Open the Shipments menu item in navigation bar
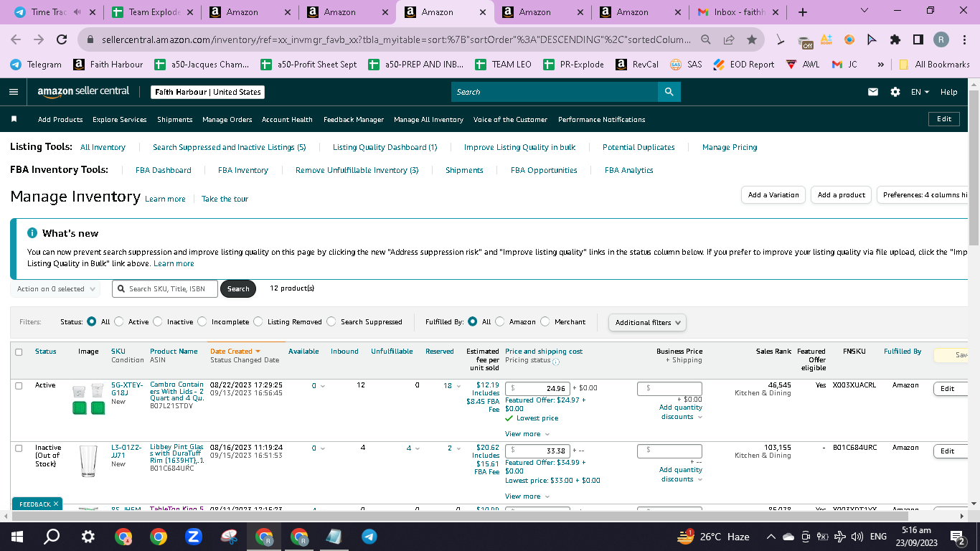980x551 pixels. pyautogui.click(x=175, y=119)
